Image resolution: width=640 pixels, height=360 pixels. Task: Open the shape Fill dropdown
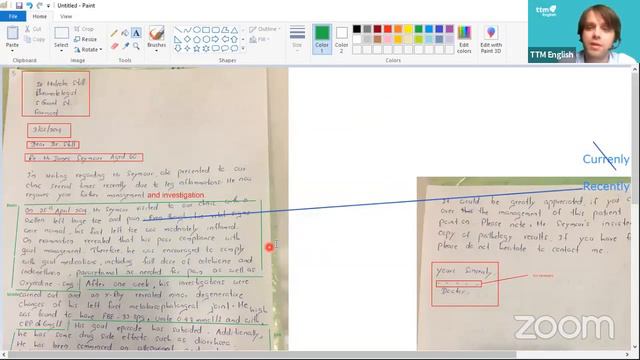click(x=260, y=39)
